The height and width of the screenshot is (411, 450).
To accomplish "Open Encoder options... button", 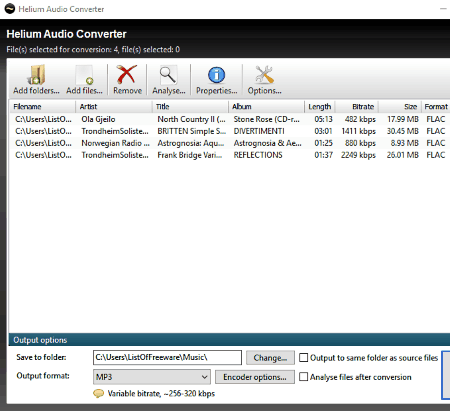I will tap(255, 377).
